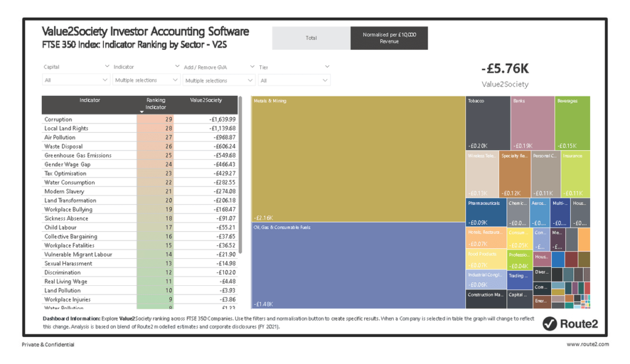Viewport: 630px width, 364px height.
Task: Click the -£1,639.99 value cell
Action: click(205, 119)
